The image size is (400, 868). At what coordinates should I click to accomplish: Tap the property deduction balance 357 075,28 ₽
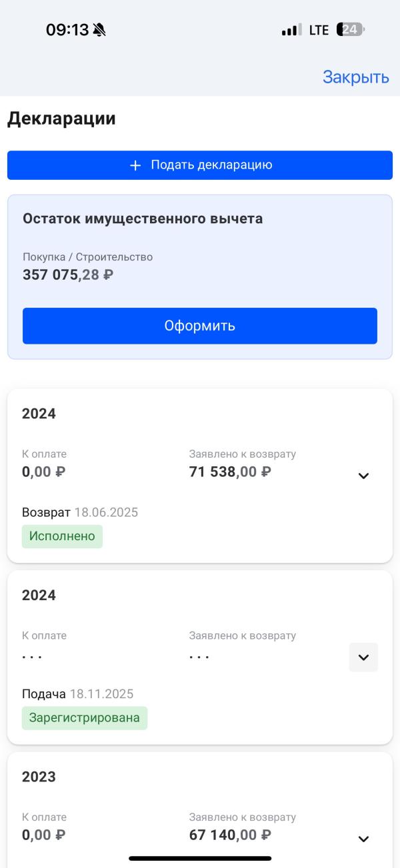[x=68, y=274]
